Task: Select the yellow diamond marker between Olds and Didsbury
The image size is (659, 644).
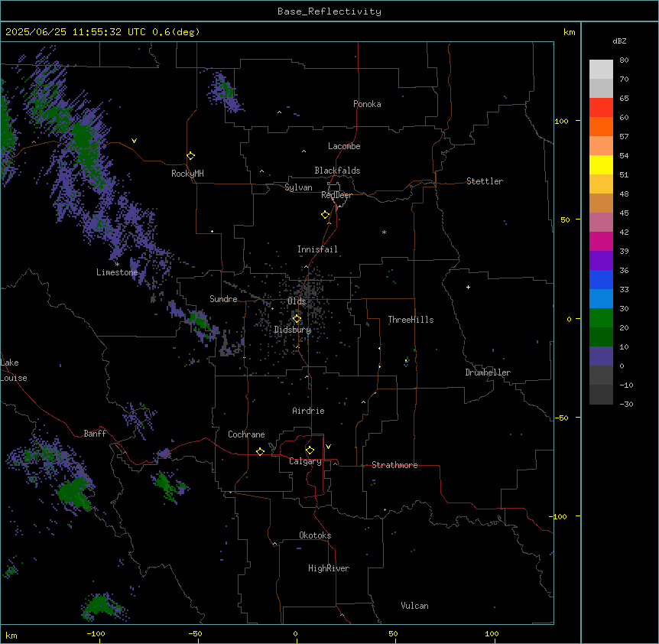Action: [297, 318]
